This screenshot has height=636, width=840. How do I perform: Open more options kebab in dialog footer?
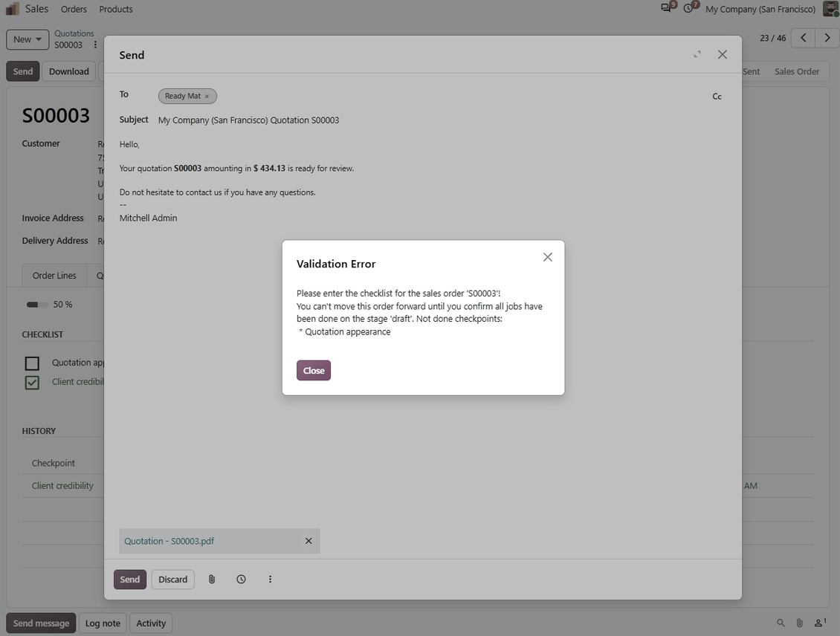pyautogui.click(x=270, y=580)
